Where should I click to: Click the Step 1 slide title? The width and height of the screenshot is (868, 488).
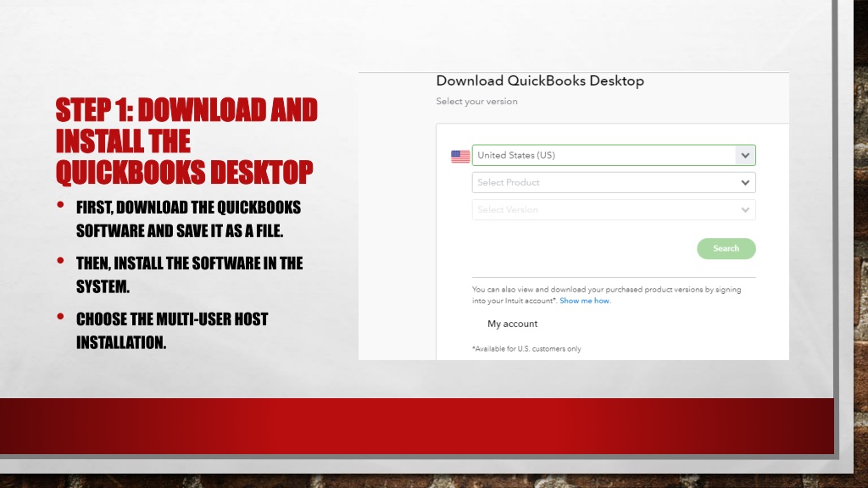186,141
